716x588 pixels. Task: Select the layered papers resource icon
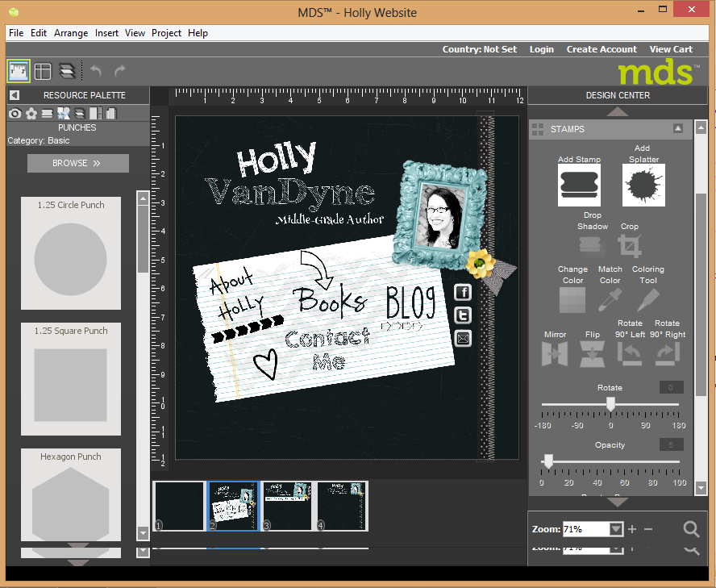point(80,113)
